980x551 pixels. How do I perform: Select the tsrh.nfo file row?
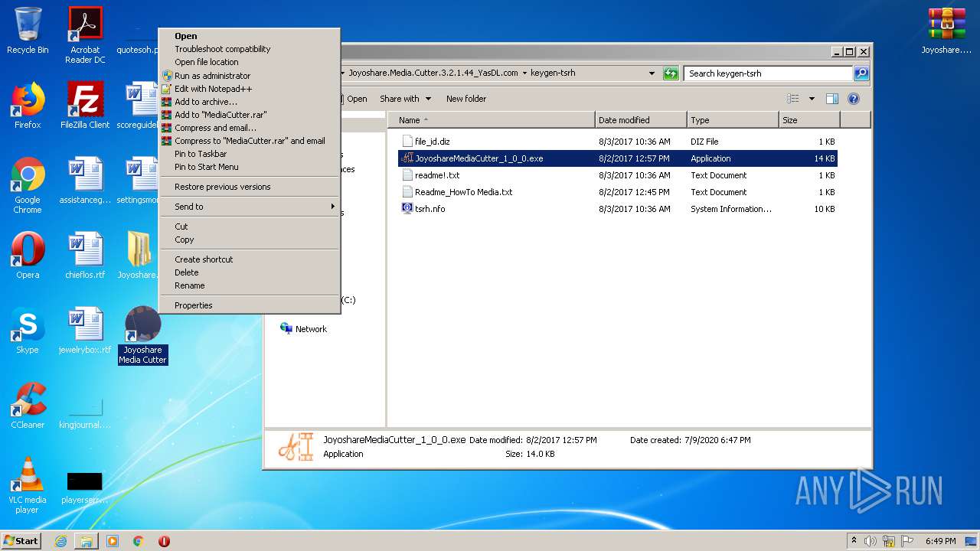(x=618, y=209)
